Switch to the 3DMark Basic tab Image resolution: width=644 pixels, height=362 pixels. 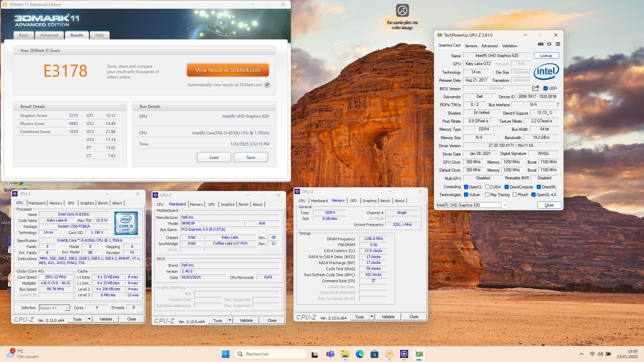[x=24, y=35]
